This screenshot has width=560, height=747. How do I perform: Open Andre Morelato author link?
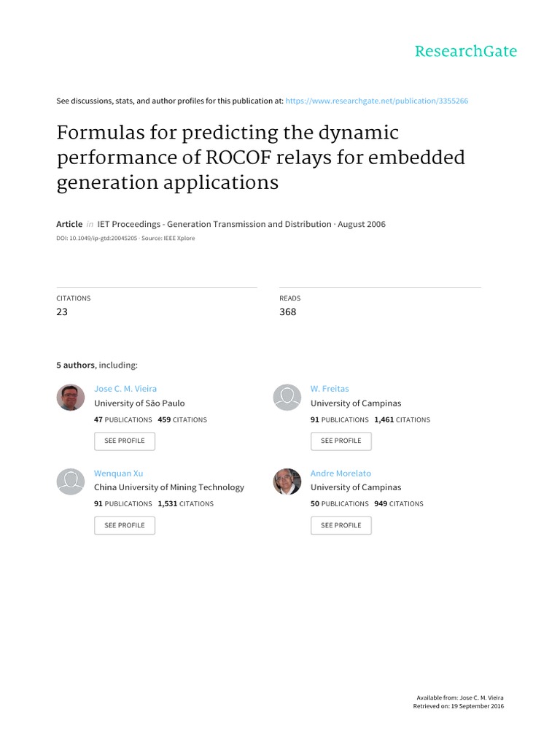tap(341, 473)
